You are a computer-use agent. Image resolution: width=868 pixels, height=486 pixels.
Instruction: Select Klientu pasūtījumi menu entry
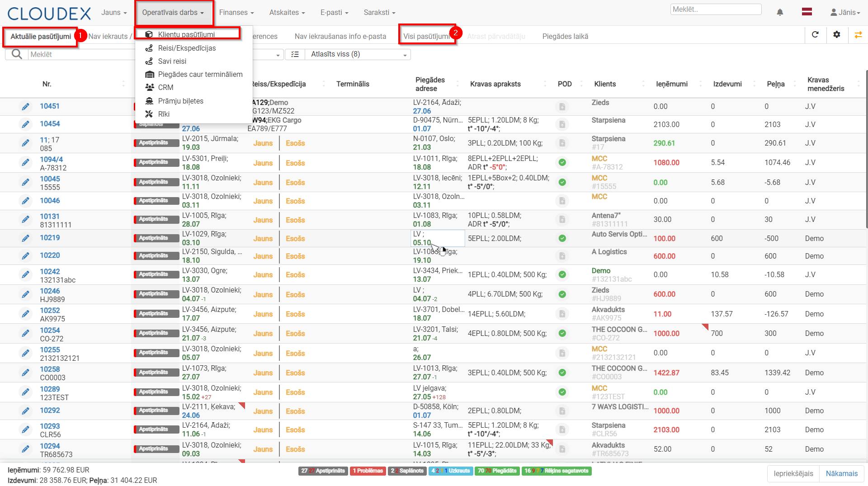pyautogui.click(x=187, y=34)
